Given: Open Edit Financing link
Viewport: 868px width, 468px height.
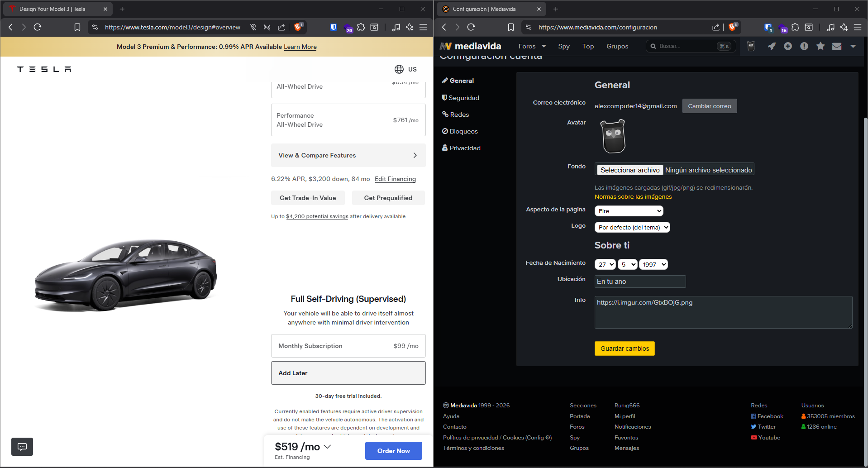Looking at the screenshot, I should (395, 179).
